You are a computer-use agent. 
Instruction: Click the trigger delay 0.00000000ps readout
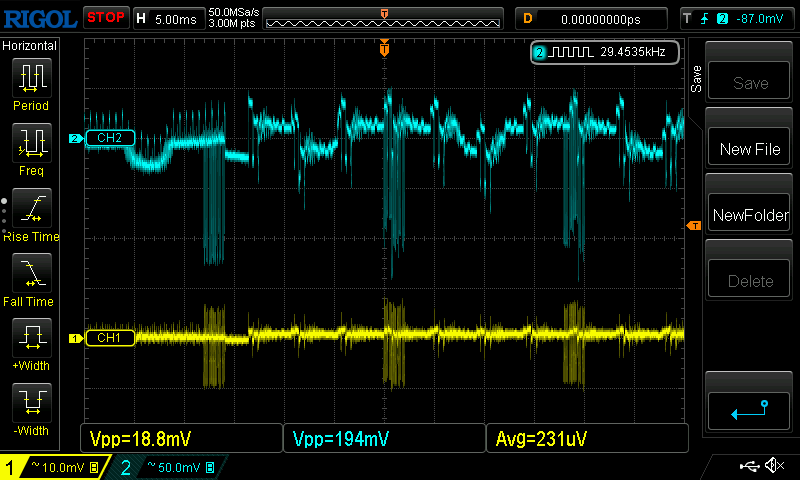[x=601, y=19]
